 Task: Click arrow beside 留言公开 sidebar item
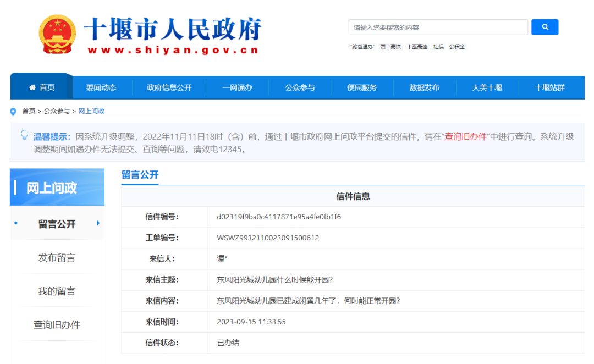[98, 223]
